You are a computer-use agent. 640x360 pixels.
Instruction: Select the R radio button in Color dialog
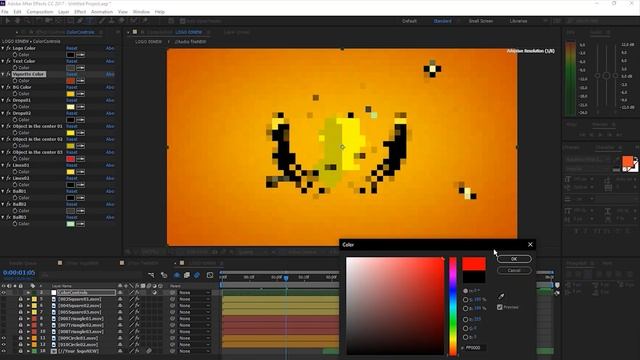466,319
